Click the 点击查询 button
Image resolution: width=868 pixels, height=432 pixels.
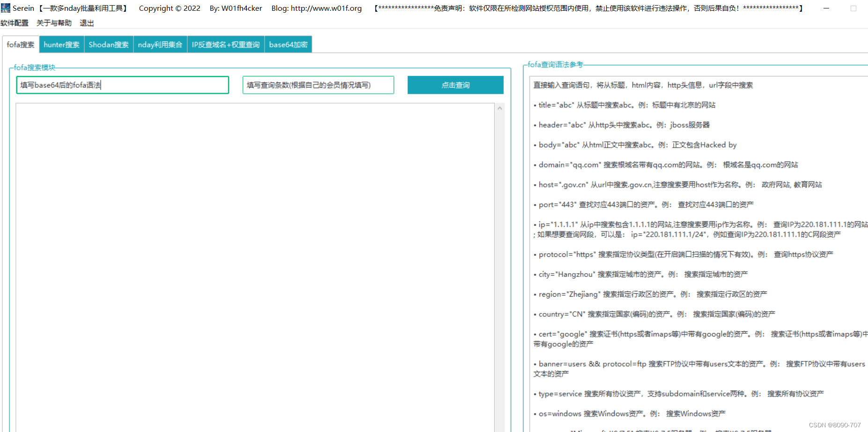coord(456,85)
